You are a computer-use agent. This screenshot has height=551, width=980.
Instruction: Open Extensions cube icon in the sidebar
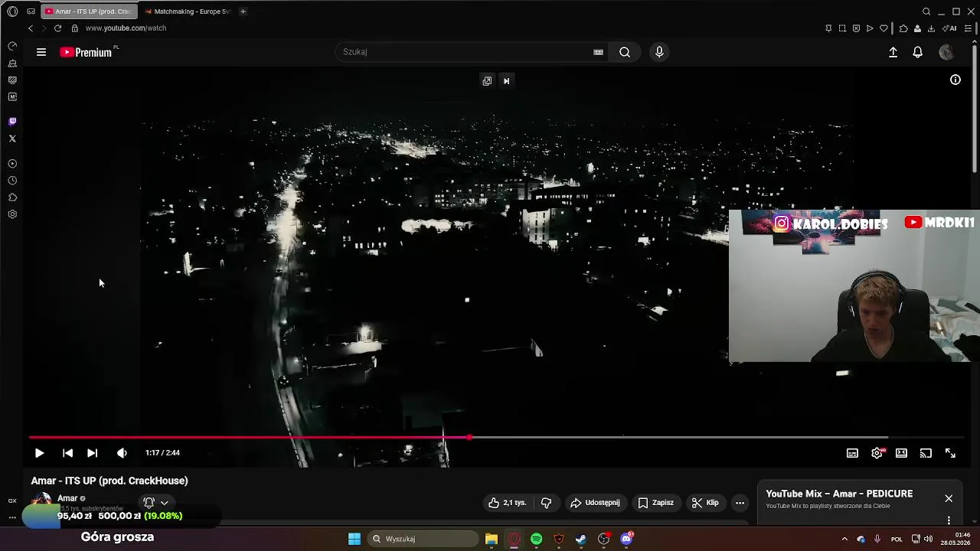tap(12, 197)
